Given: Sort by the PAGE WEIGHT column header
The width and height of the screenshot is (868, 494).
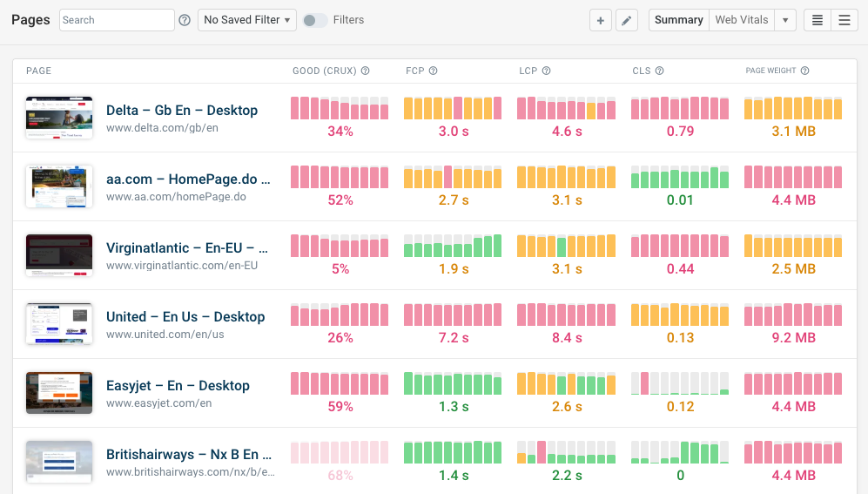Looking at the screenshot, I should (x=770, y=71).
